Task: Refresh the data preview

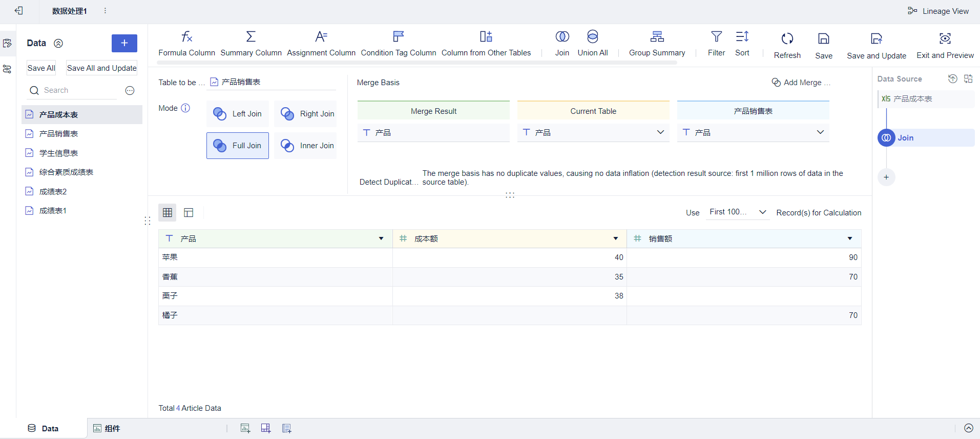Action: coord(787,45)
